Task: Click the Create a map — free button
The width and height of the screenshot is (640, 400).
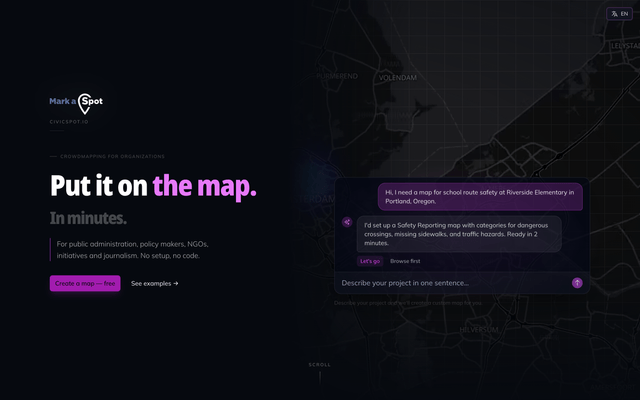Action: tap(85, 283)
